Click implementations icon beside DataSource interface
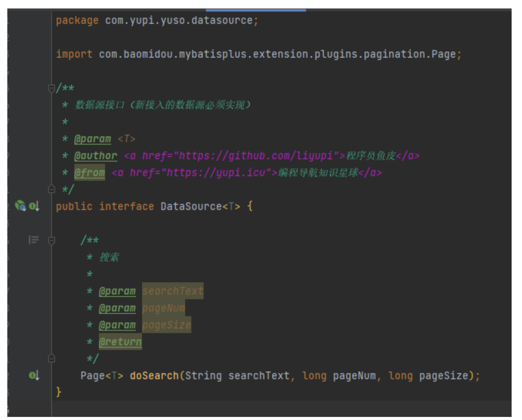Image resolution: width=522 pixels, height=420 pixels. click(34, 206)
